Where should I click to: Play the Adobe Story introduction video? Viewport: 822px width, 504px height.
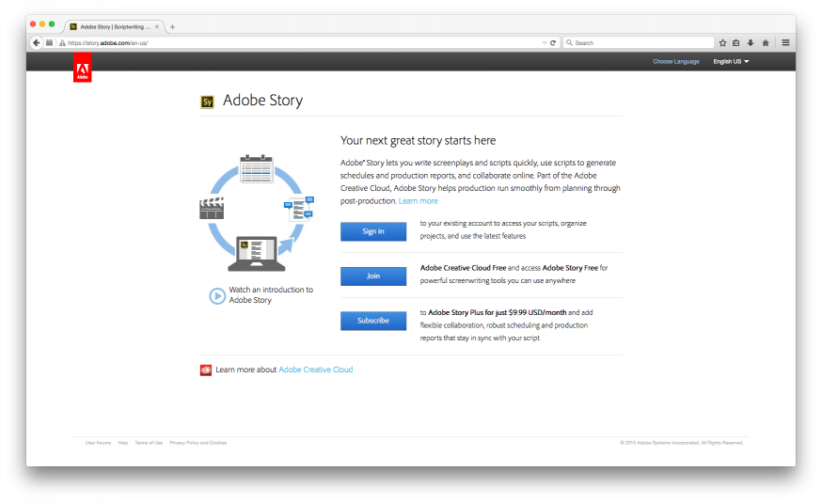coord(217,296)
